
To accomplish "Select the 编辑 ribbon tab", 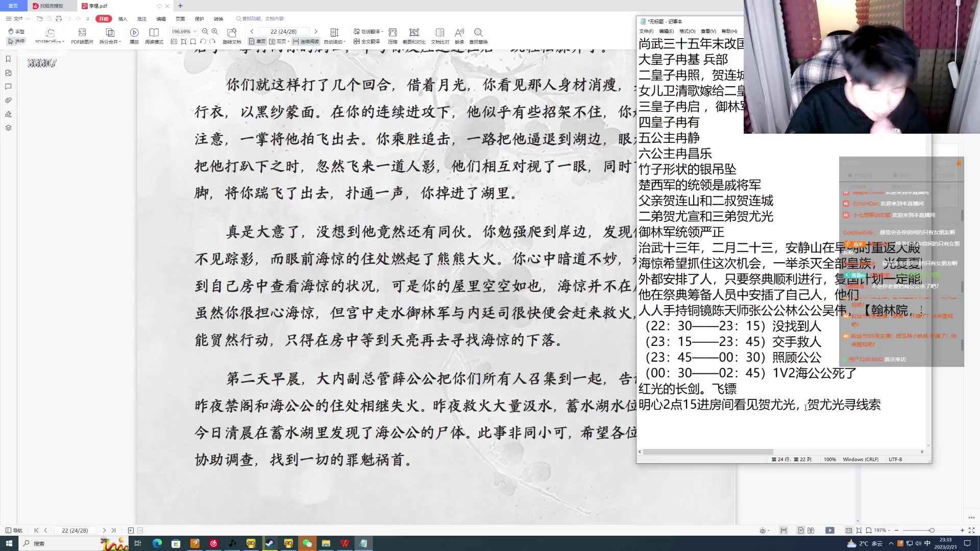I will 161,19.
